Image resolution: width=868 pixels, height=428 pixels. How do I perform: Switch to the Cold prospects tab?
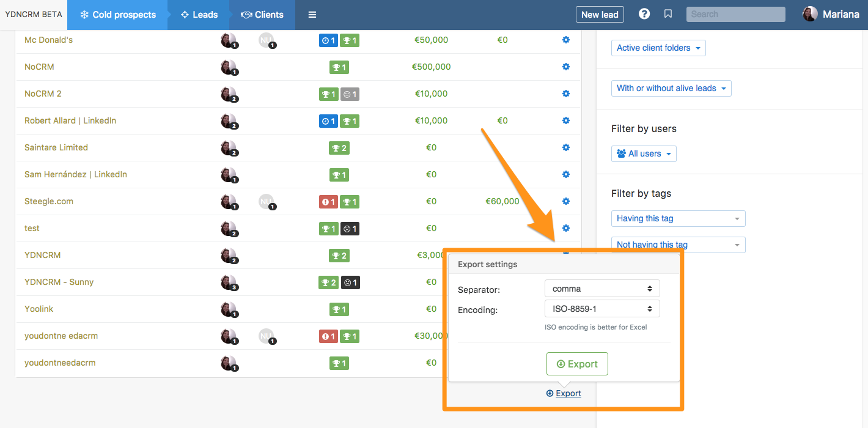(117, 15)
